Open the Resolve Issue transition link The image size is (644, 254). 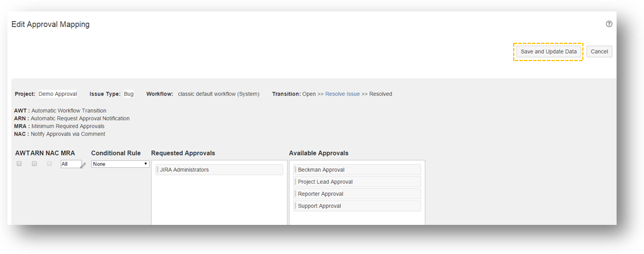pyautogui.click(x=342, y=94)
